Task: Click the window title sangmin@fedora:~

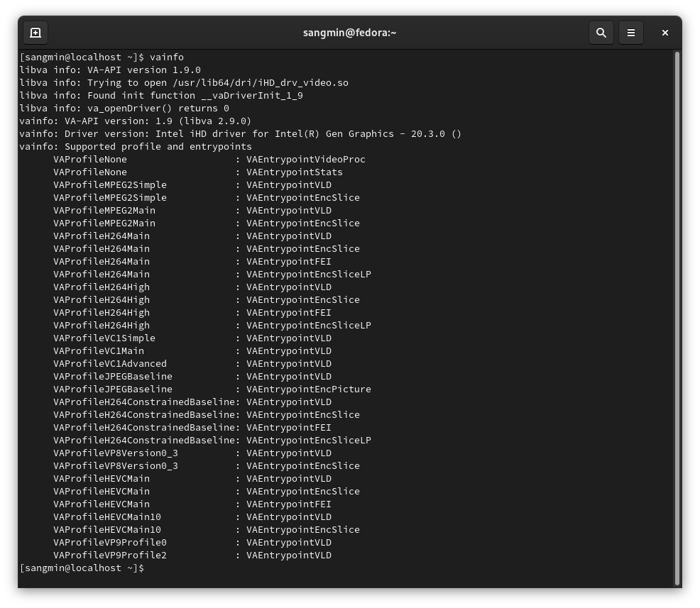Action: click(x=349, y=33)
